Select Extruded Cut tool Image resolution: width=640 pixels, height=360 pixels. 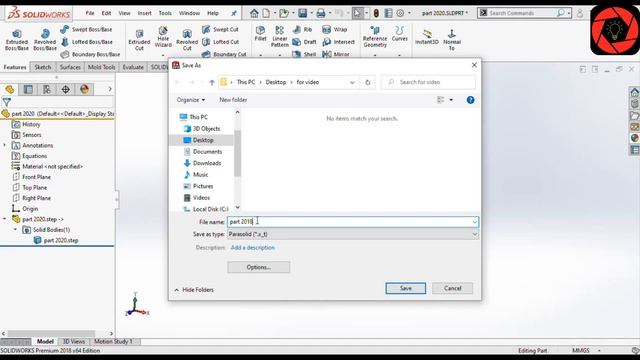[x=139, y=39]
